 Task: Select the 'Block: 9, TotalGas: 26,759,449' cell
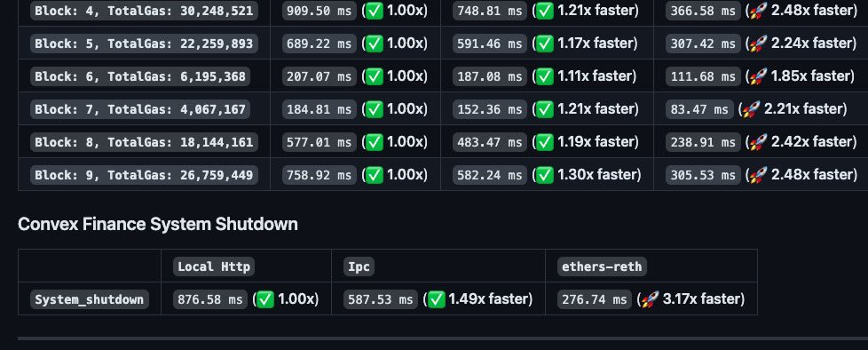[x=144, y=175]
